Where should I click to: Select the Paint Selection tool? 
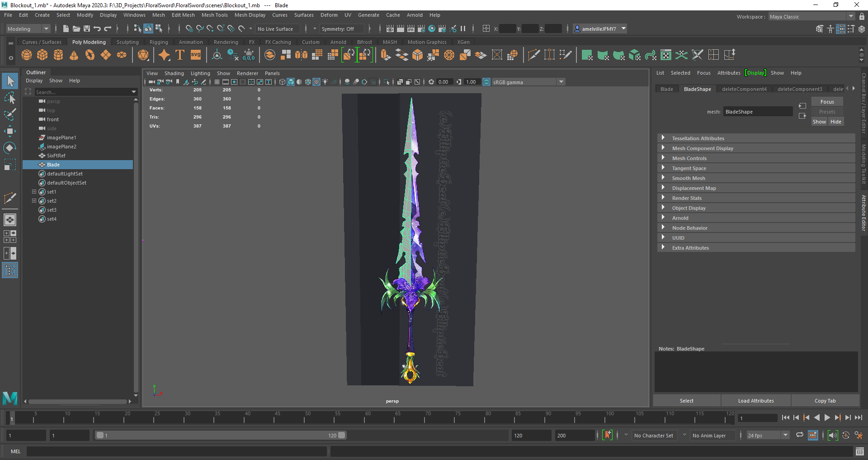pos(10,114)
